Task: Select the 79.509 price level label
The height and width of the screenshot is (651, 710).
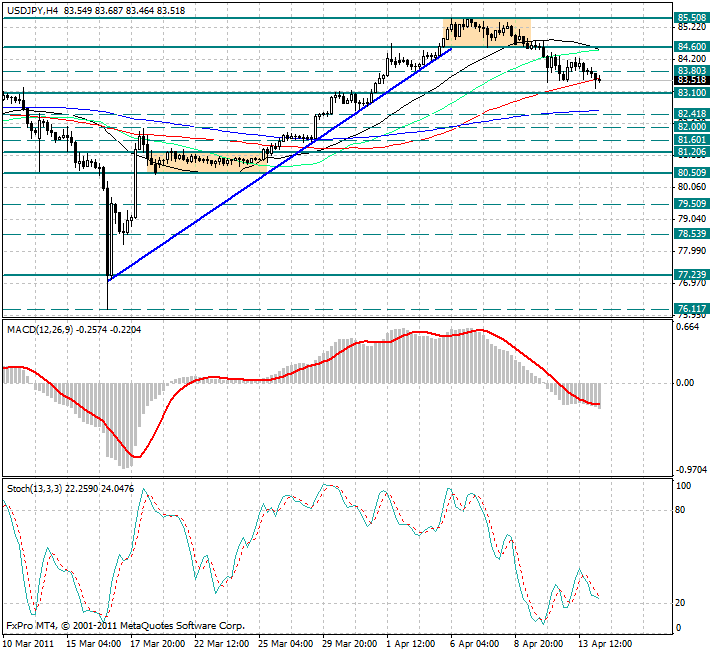Action: (x=691, y=204)
